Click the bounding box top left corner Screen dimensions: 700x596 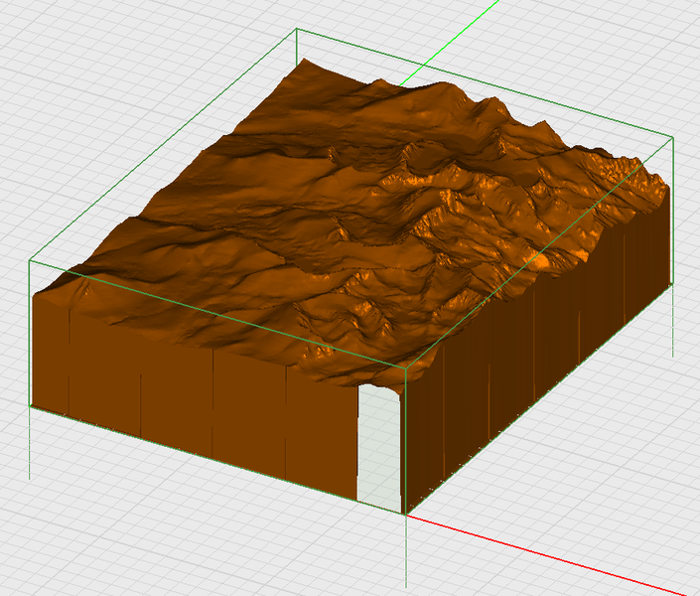[x=30, y=260]
